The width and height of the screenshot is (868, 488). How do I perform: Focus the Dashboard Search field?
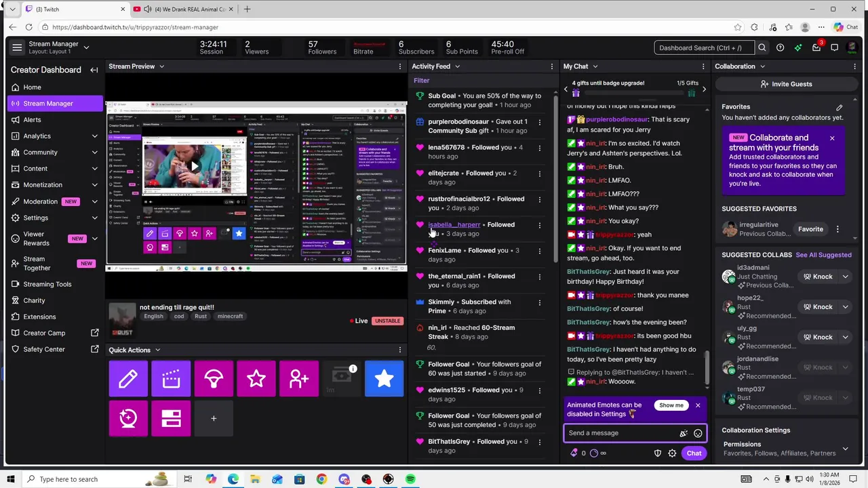[704, 47]
